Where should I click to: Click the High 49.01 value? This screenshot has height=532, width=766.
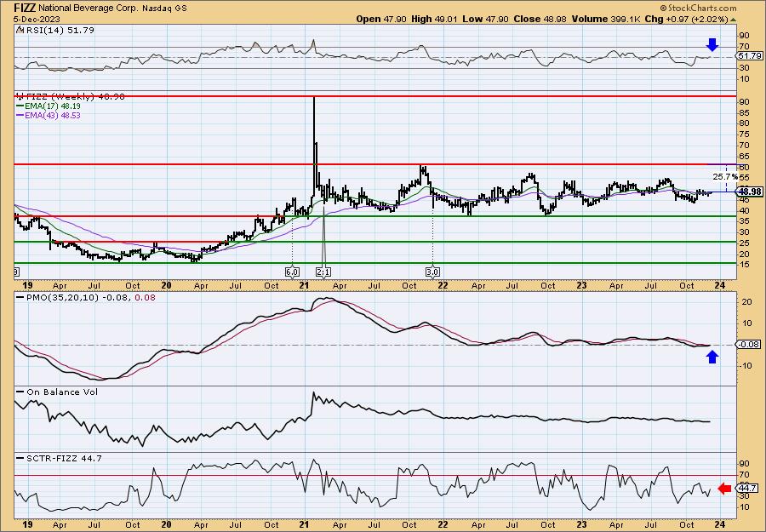click(x=434, y=19)
